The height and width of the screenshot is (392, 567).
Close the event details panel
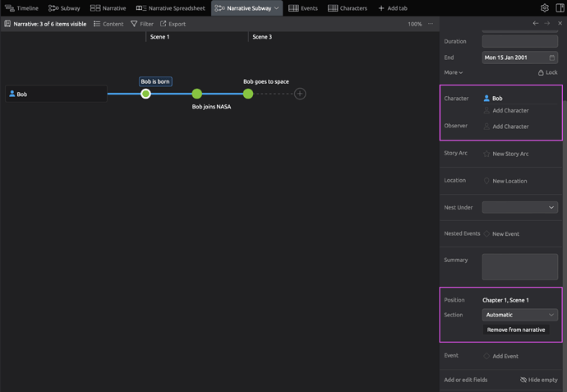click(x=560, y=24)
